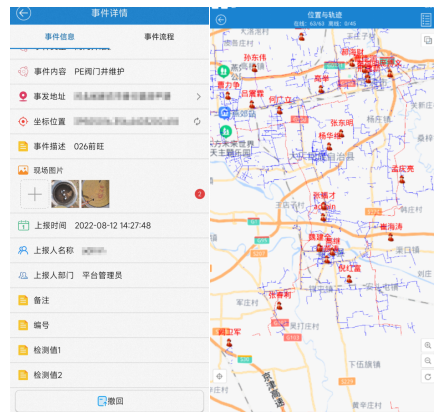The width and height of the screenshot is (442, 419).
Task: Select the 崔海涛 worker marker
Action: (391, 237)
